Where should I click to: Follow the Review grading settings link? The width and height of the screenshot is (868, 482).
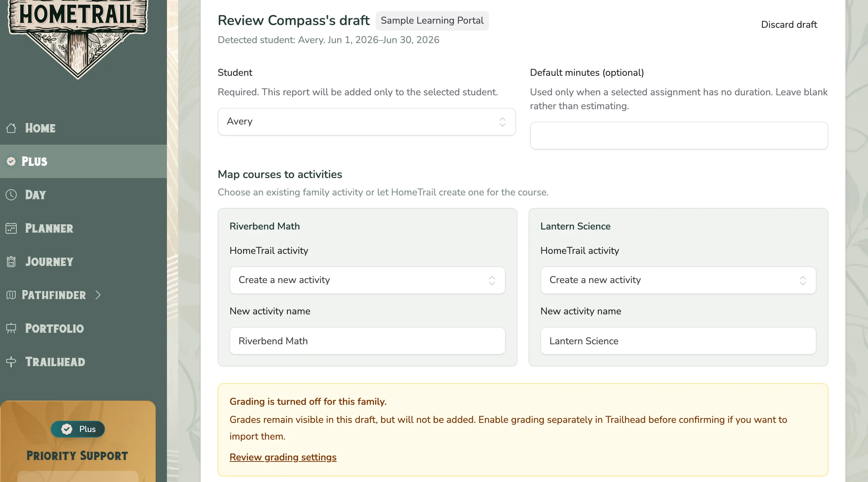(x=283, y=457)
